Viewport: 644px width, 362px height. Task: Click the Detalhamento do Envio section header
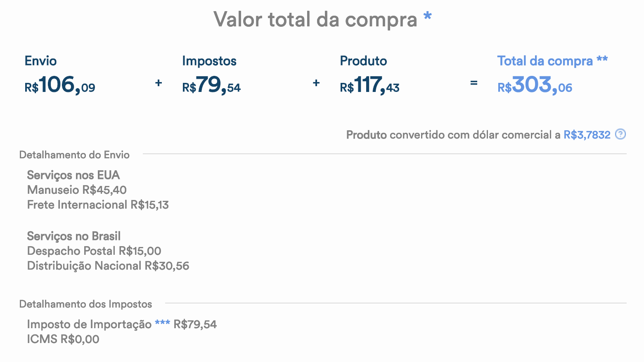point(74,155)
